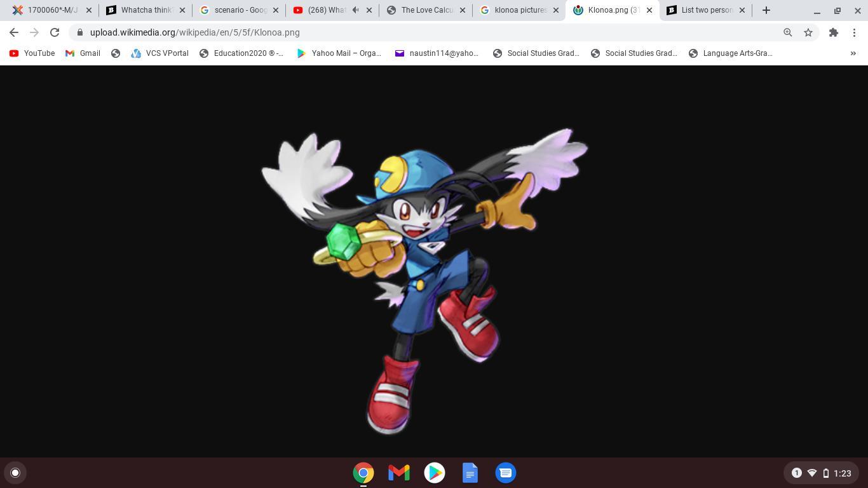
Task: Open a new tab
Action: coord(766,10)
